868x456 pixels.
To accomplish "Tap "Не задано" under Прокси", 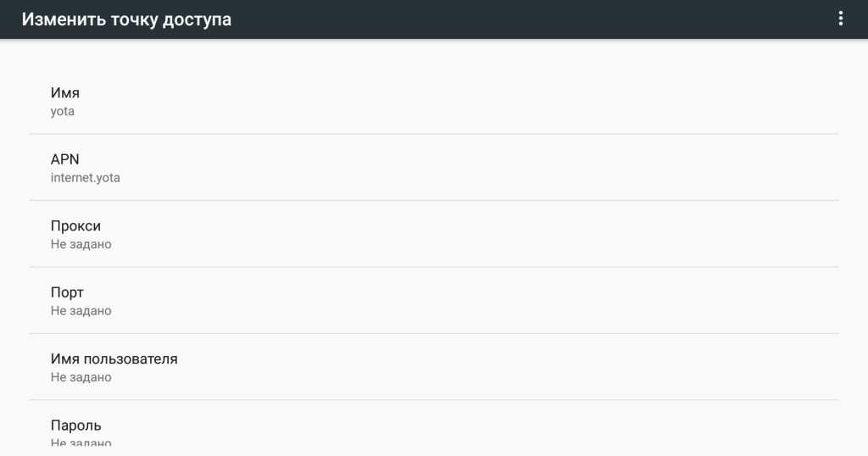I will (x=81, y=244).
